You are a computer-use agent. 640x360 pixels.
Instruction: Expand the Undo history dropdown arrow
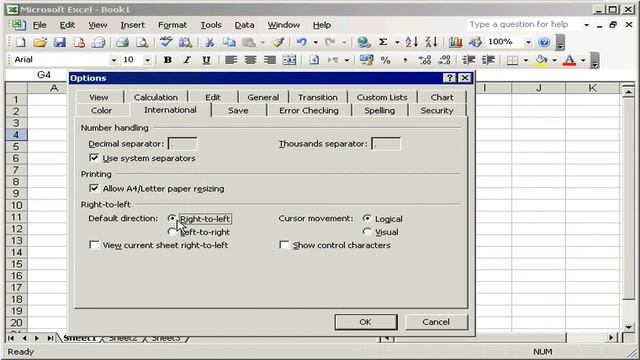[x=316, y=42]
